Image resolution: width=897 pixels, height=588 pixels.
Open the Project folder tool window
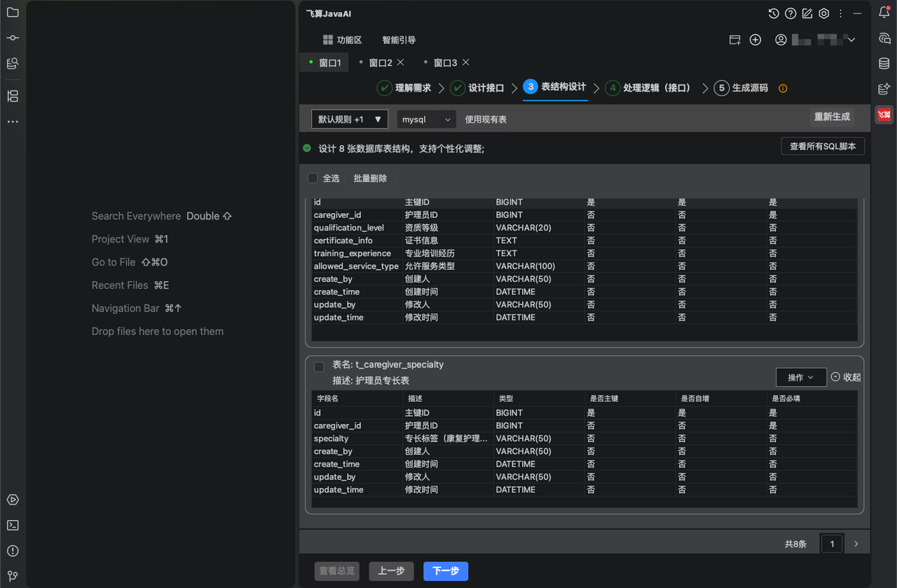pyautogui.click(x=13, y=13)
